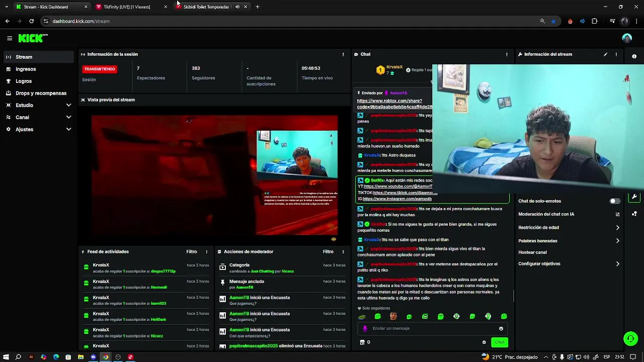
Task: Go to Drops y recompensas in sidebar
Action: (38, 93)
